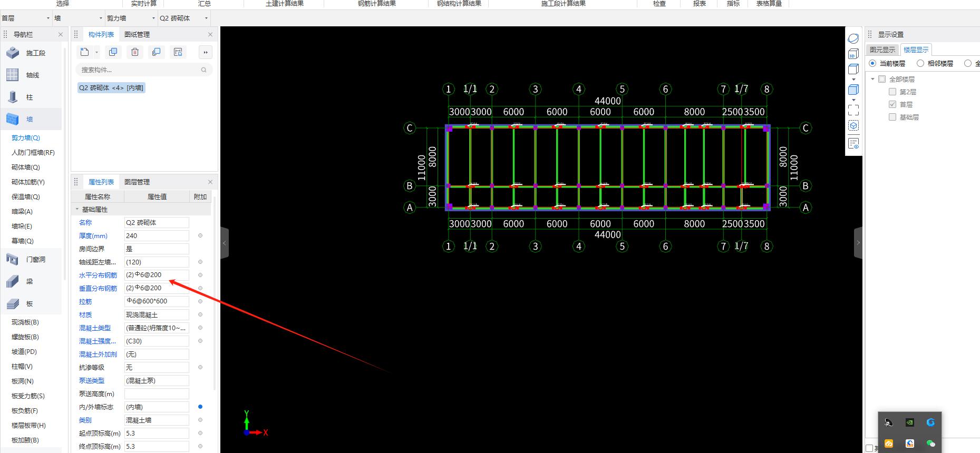Toggle the 附加 dot for 内/外墙标志 row
This screenshot has width=980, height=453.
pyautogui.click(x=200, y=407)
